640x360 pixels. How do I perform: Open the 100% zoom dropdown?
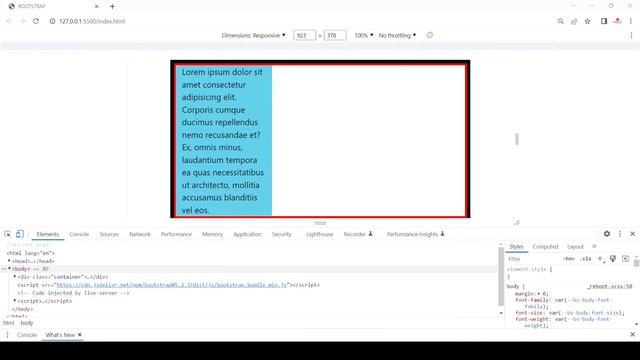(364, 36)
